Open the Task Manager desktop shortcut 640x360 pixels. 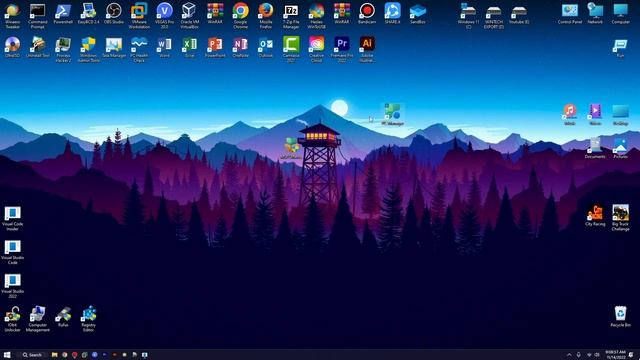tap(114, 47)
